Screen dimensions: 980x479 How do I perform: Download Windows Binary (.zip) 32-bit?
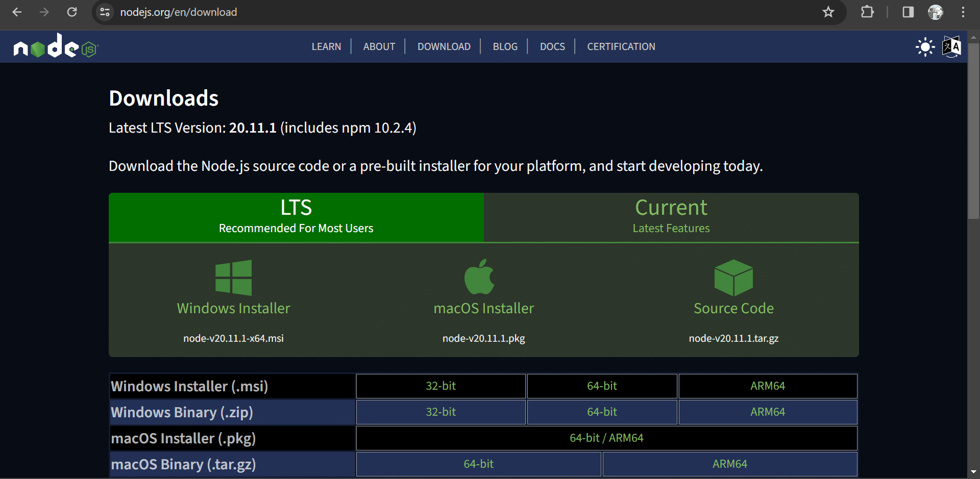pyautogui.click(x=441, y=412)
